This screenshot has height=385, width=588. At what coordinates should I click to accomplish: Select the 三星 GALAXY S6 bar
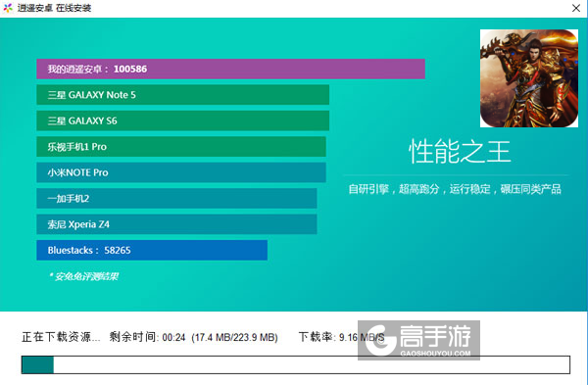pos(182,120)
